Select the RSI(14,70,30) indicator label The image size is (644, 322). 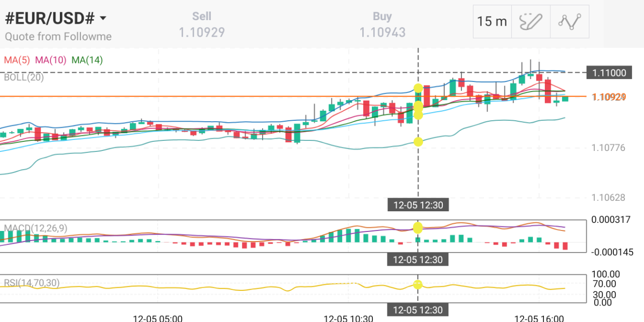point(32,283)
